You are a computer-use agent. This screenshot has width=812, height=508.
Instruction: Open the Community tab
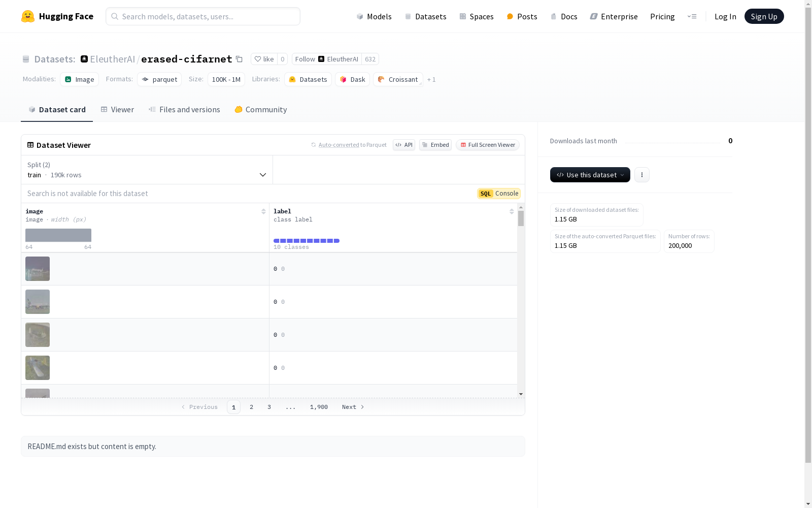(x=261, y=110)
